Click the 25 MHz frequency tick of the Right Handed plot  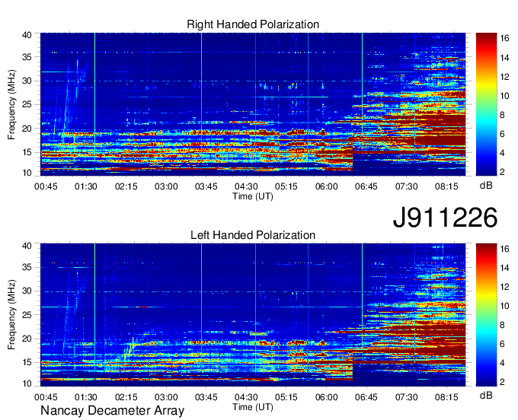coord(27,104)
